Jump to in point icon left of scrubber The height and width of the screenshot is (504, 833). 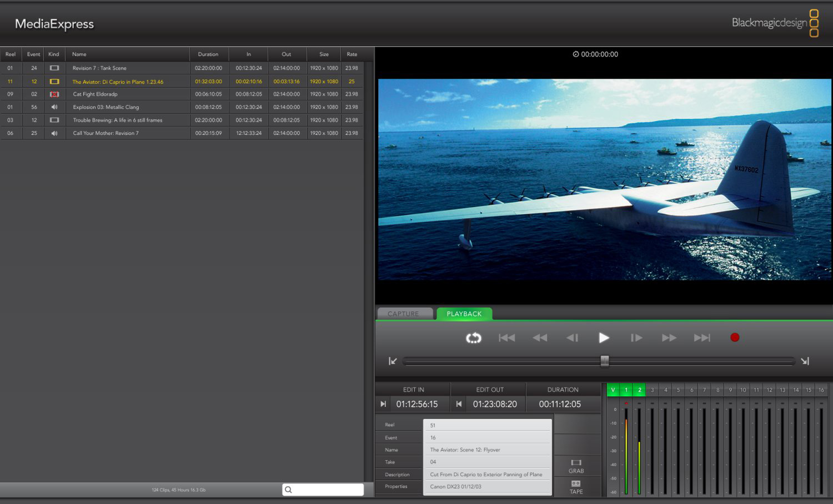[x=393, y=361]
